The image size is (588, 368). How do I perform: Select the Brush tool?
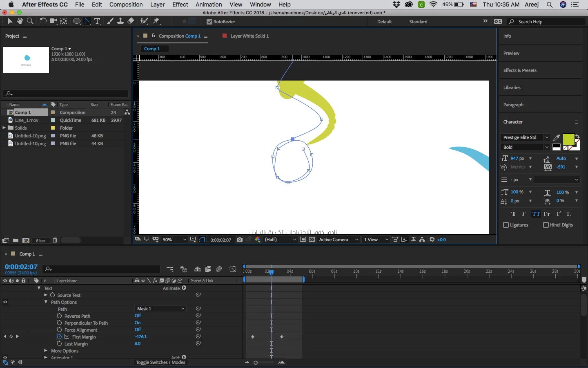click(x=110, y=21)
